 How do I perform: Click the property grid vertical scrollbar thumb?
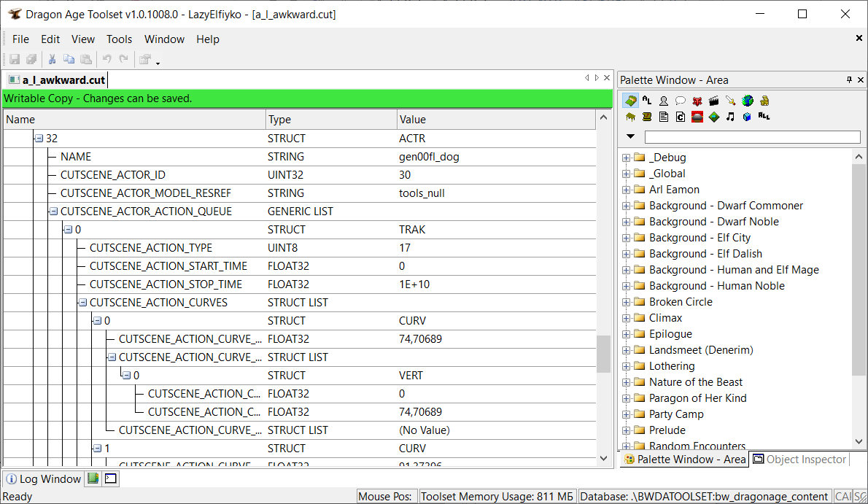pos(603,354)
